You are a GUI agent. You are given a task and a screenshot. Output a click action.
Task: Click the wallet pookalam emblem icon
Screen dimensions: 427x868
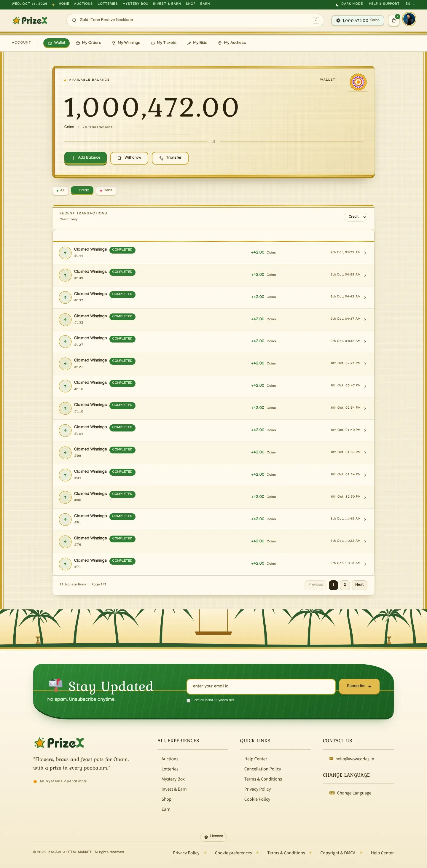[358, 82]
